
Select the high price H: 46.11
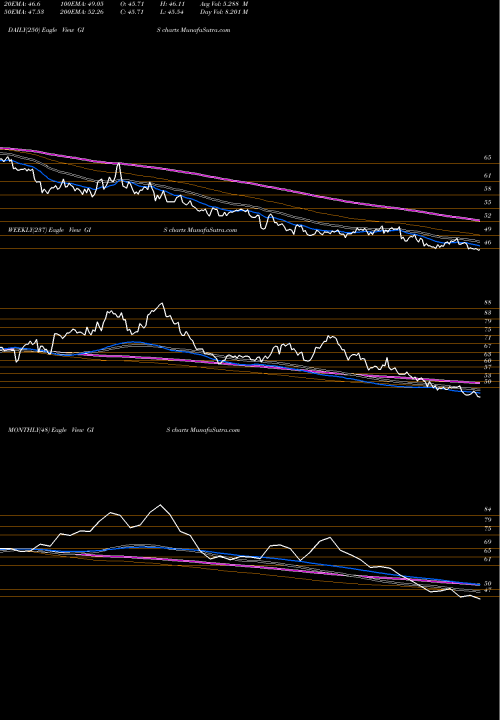[x=173, y=4]
